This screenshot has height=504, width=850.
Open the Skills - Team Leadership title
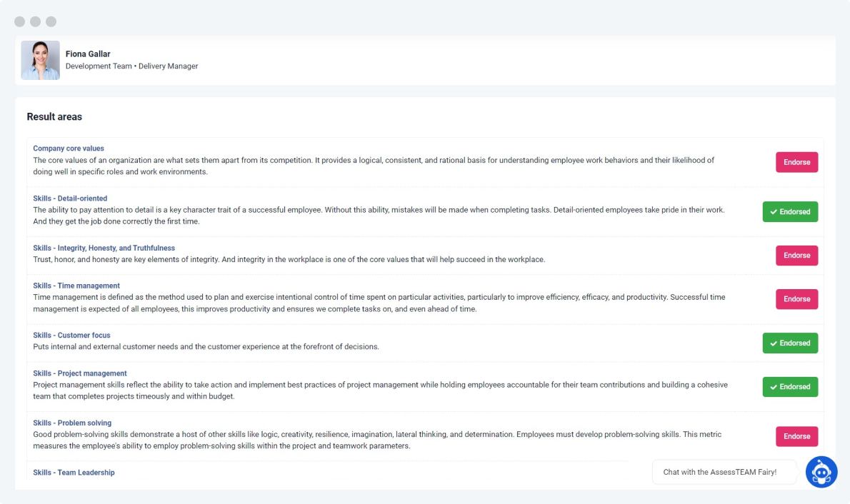point(74,473)
